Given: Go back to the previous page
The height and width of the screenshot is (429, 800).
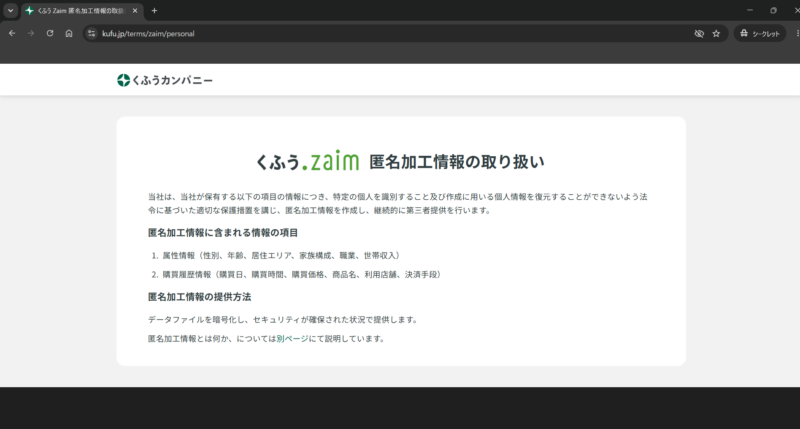Looking at the screenshot, I should 12,33.
